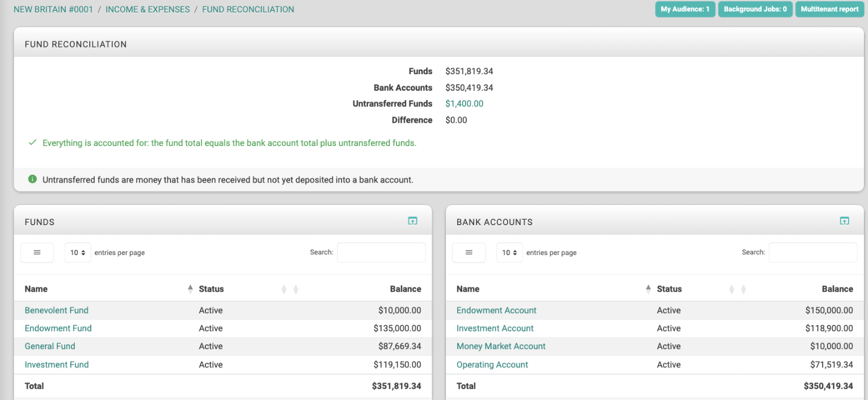Screen dimensions: 868x400
Task: Open the Funds panel export icon
Action: (x=412, y=221)
